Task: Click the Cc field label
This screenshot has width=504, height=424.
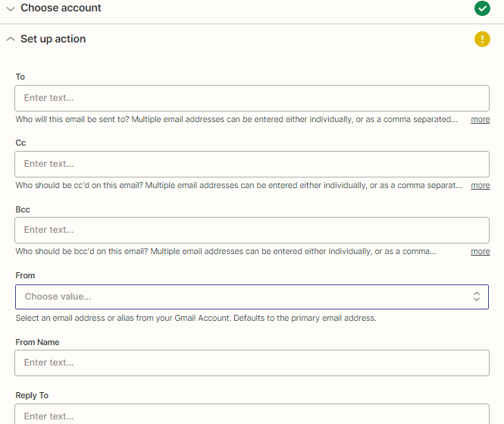Action: tap(20, 143)
